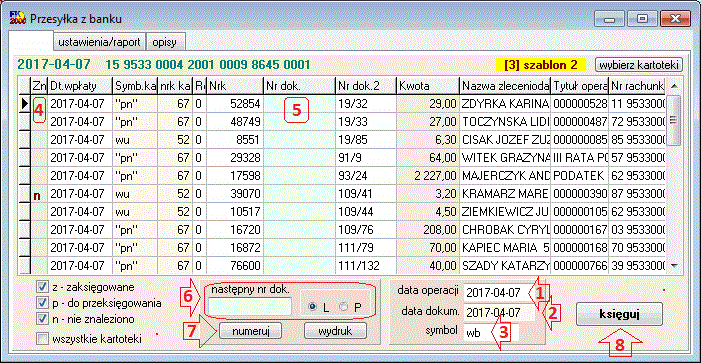Select the cell KAPIEC MARIA
This screenshot has width=701, height=363.
(505, 248)
